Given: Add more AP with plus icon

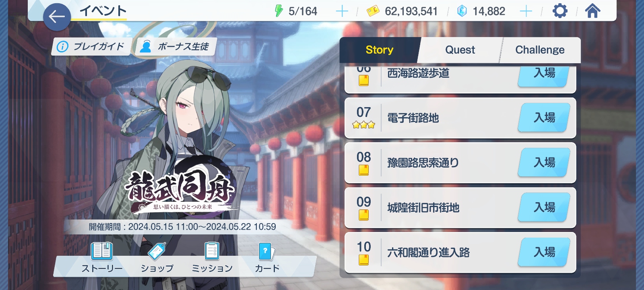Looking at the screenshot, I should [x=342, y=11].
